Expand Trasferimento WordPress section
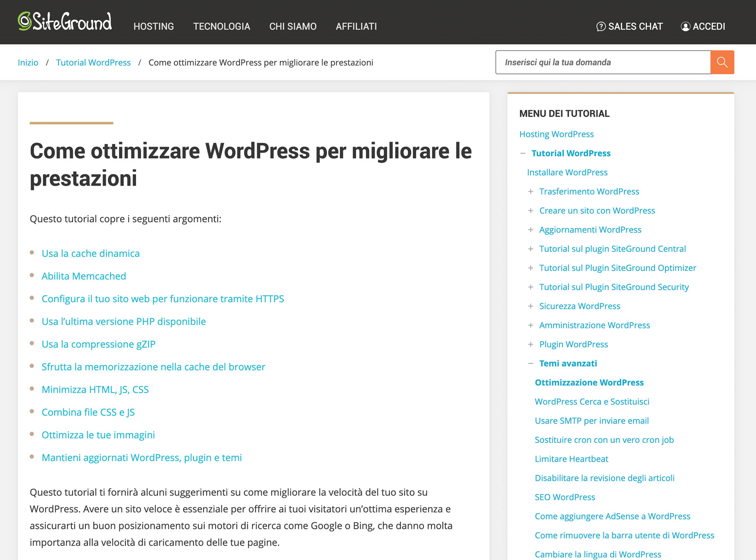This screenshot has height=560, width=756. tap(531, 191)
